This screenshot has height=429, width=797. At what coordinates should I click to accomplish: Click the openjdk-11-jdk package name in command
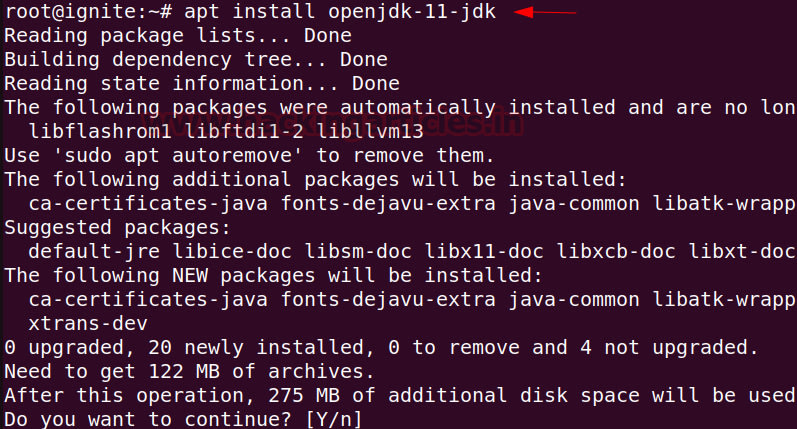pyautogui.click(x=412, y=11)
